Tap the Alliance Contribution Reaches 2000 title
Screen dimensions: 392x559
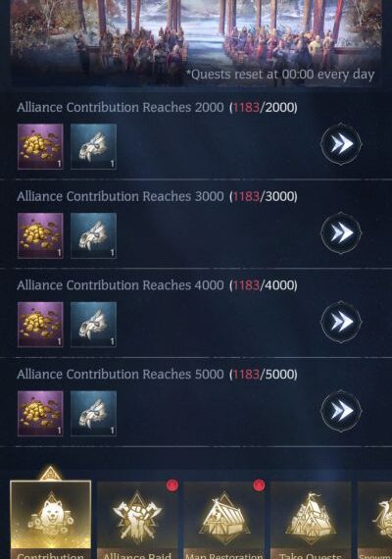click(x=121, y=107)
